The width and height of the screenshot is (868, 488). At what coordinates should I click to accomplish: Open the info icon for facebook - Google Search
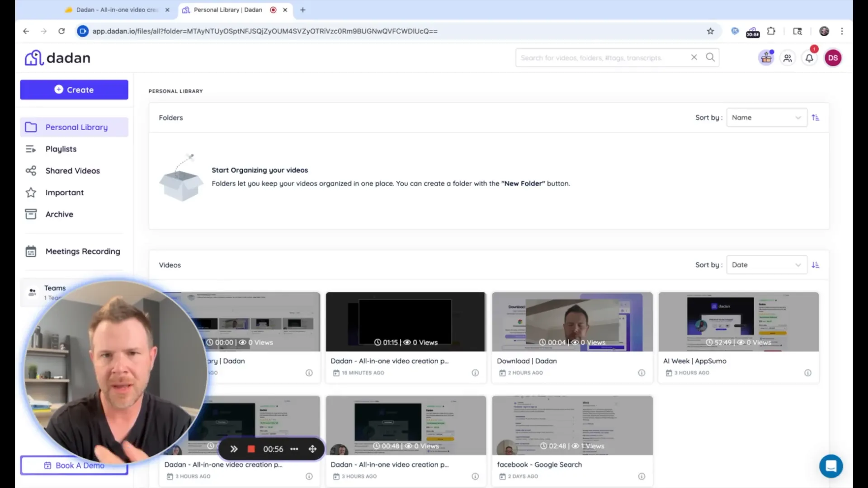click(x=642, y=476)
